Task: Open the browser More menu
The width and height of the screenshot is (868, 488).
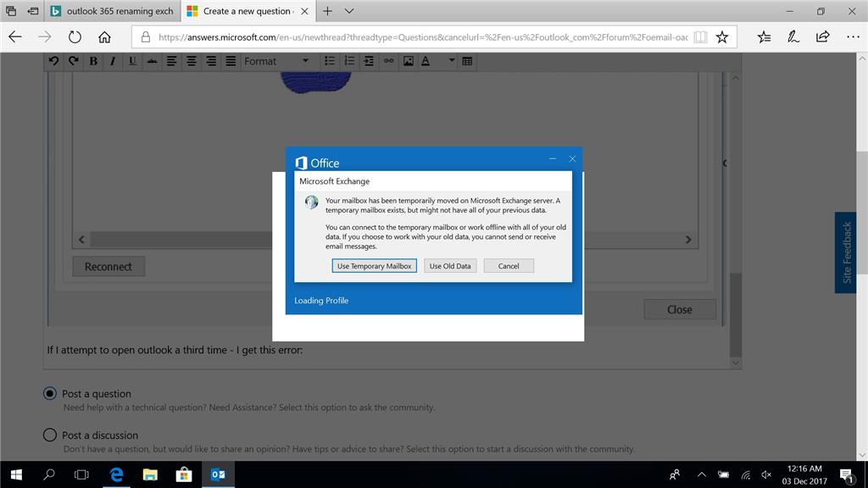Action: click(853, 37)
